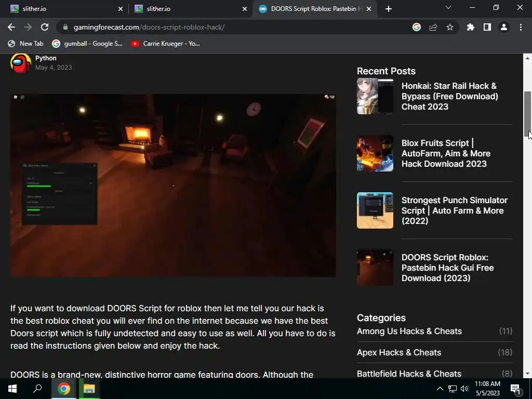
Task: Open File Explorer from taskbar
Action: point(89,389)
